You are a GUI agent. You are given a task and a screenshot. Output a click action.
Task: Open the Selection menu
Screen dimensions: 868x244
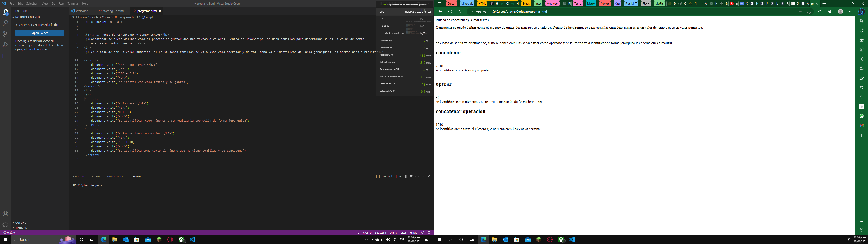32,3
